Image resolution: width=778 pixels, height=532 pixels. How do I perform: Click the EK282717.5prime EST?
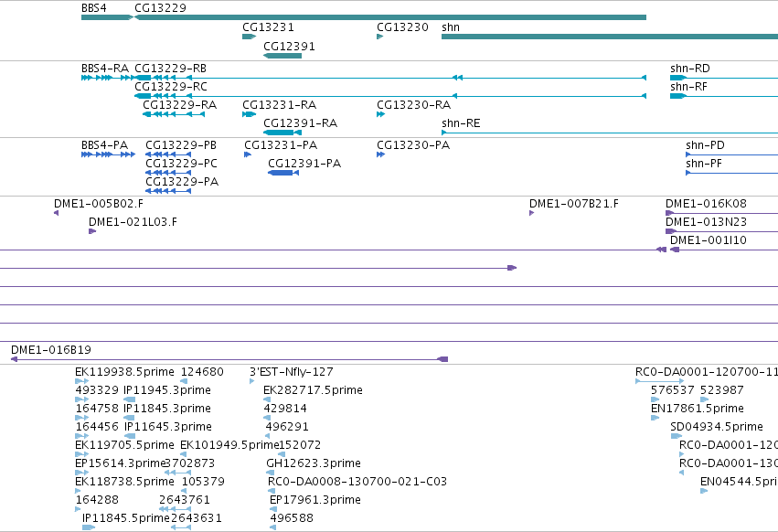(267, 399)
